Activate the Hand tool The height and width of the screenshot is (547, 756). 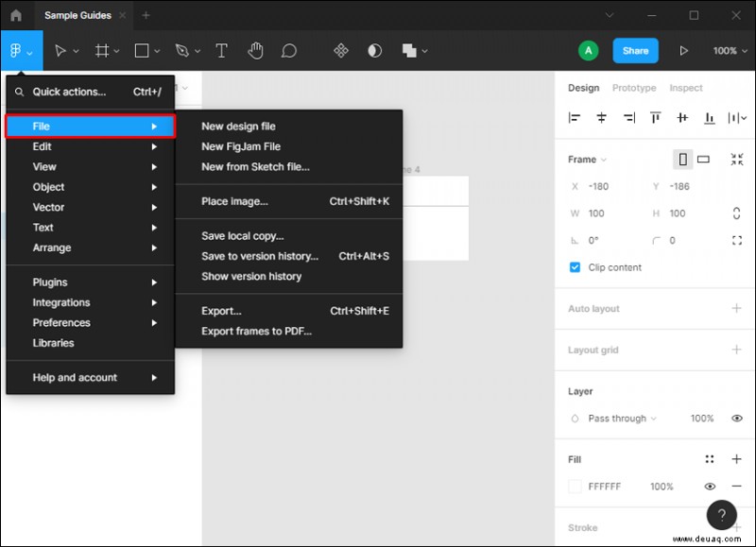click(x=255, y=51)
